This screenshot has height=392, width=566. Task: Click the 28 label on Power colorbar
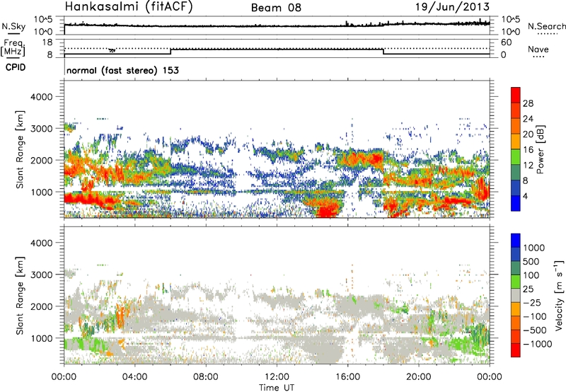pyautogui.click(x=528, y=103)
